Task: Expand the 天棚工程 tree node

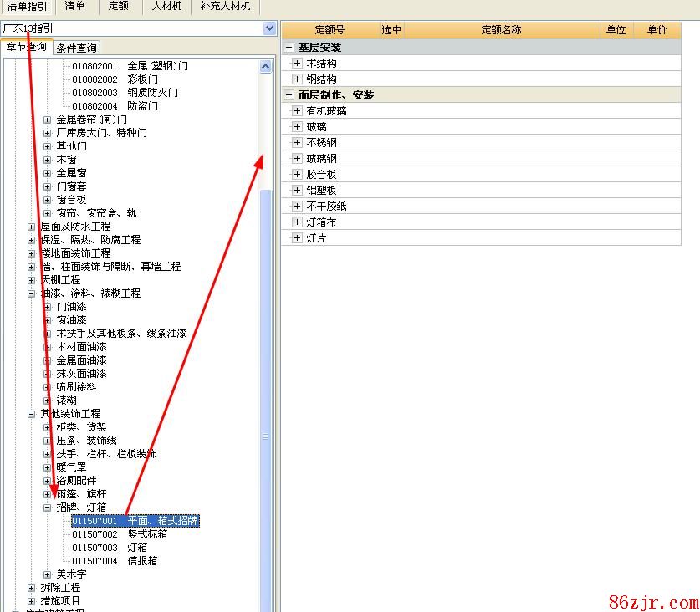Action: (32, 280)
